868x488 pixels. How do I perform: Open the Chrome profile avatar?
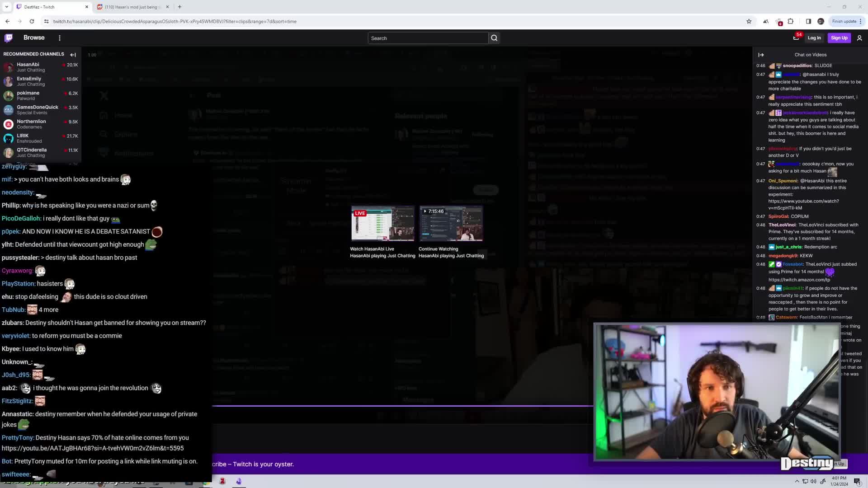821,21
